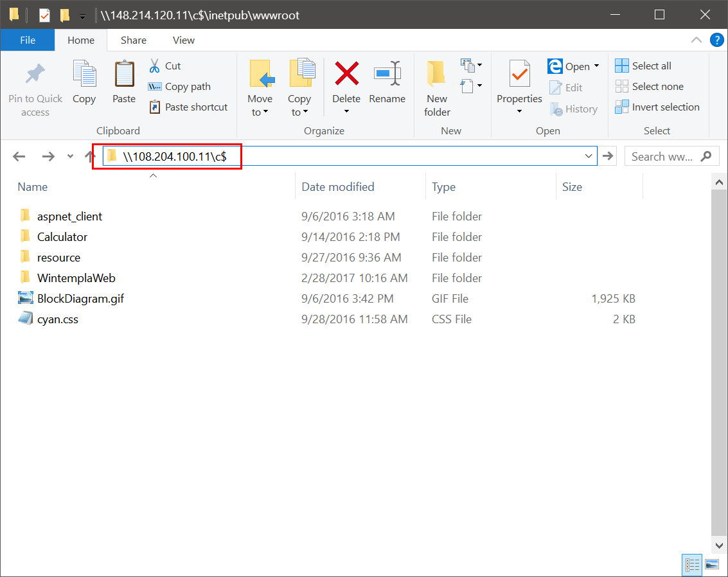Expand the Open dropdown arrow

click(x=597, y=66)
